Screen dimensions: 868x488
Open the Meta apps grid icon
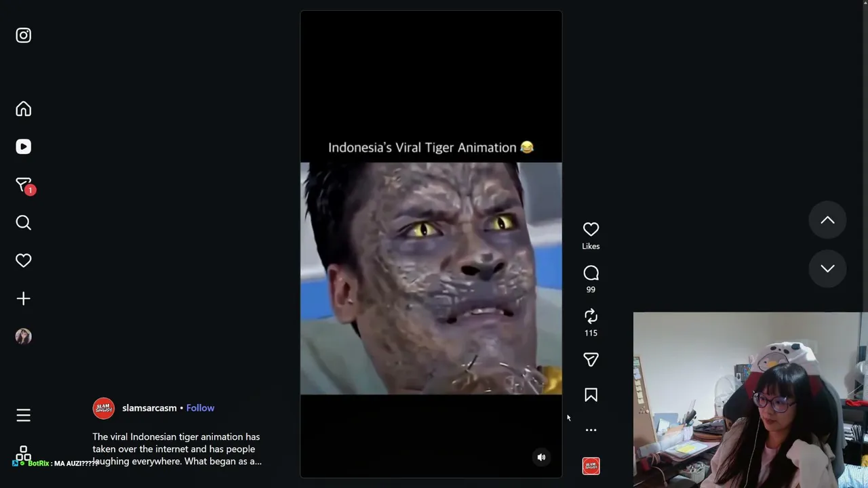(x=24, y=453)
